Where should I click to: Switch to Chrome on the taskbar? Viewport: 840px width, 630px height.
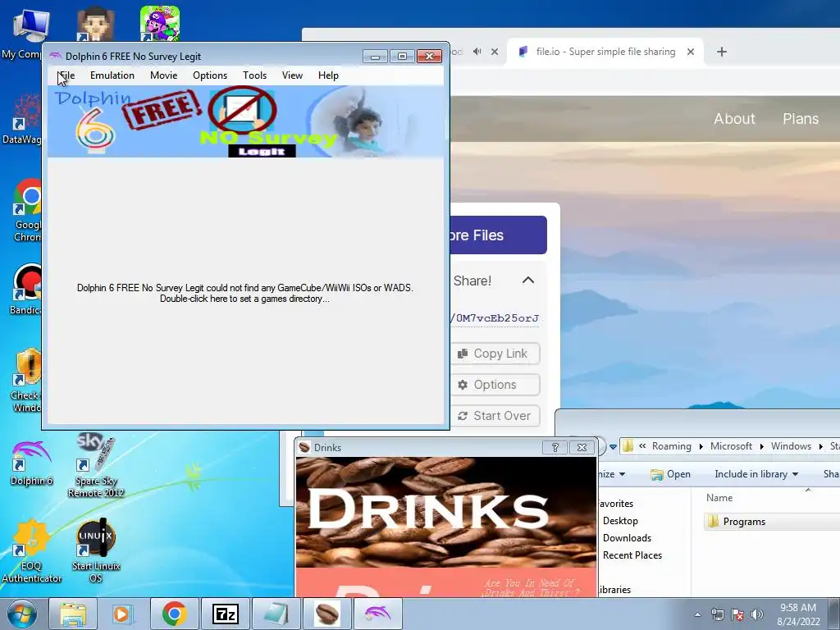[x=174, y=614]
